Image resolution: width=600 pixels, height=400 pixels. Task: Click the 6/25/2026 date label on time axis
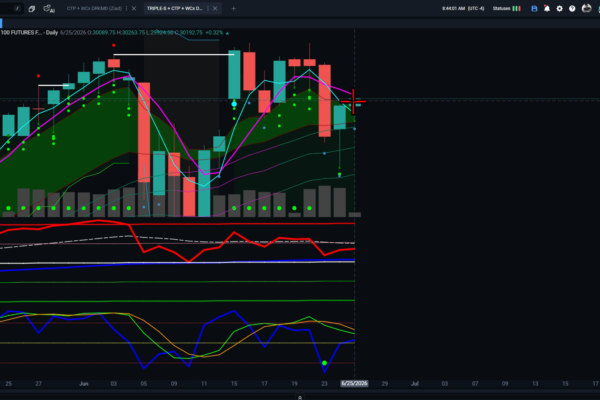(354, 384)
